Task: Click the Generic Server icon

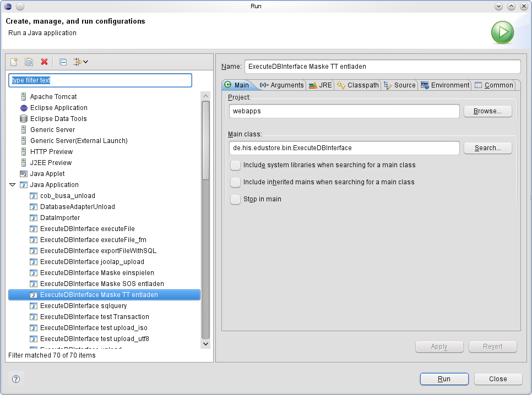Action: tap(24, 129)
